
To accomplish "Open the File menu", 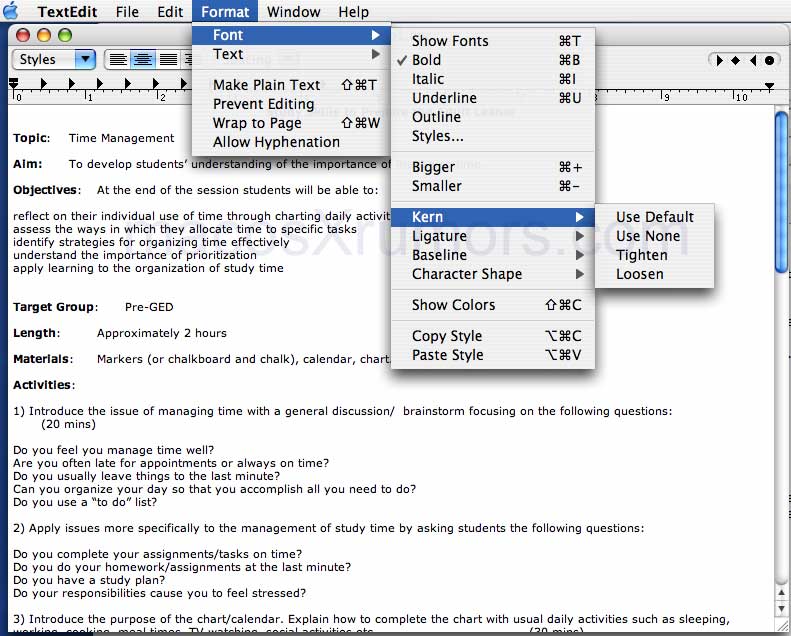I will [x=127, y=12].
